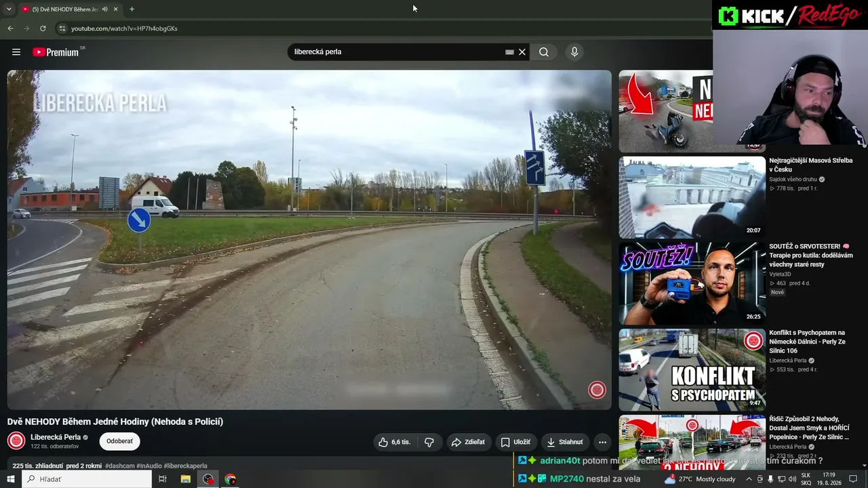Screen dimensions: 868x488
Task: Open 'Nejtragičtější Masová Střelba v Česku' title
Action: 810,165
